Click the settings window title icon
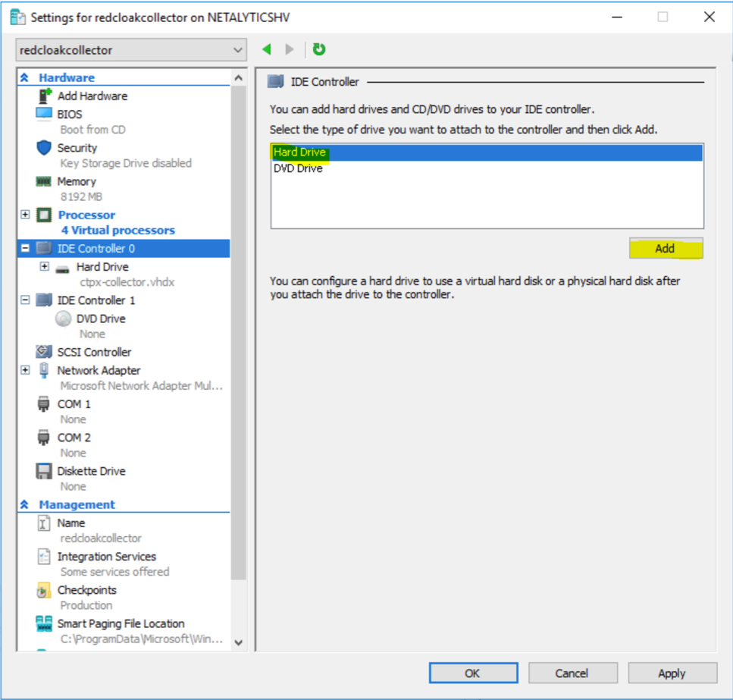The width and height of the screenshot is (733, 700). click(x=17, y=17)
